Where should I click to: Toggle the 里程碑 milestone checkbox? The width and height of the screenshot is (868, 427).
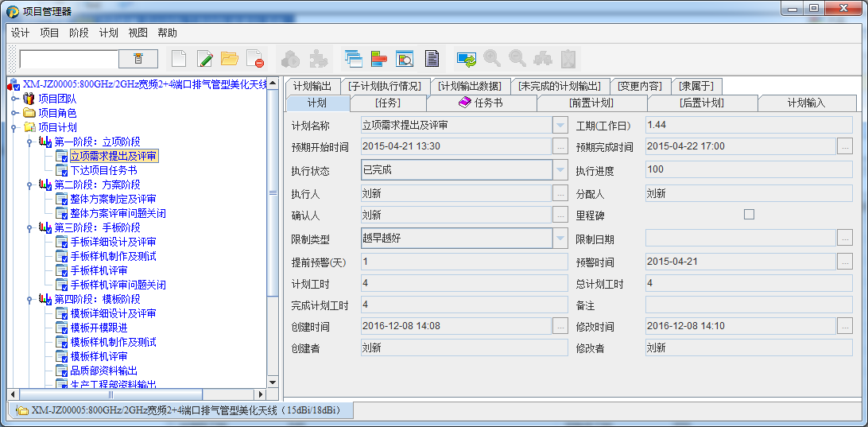[x=749, y=215]
